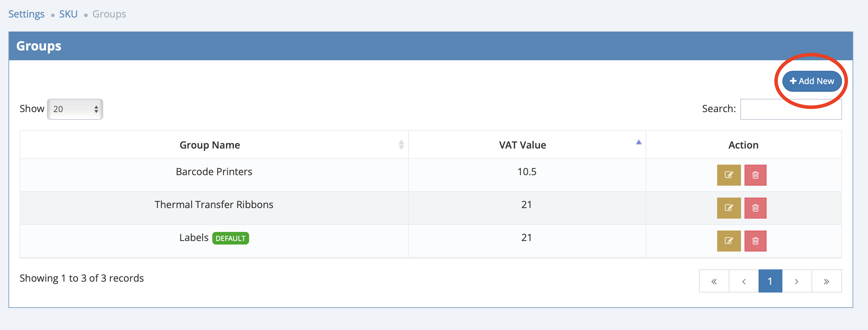
Task: Click the Add New group button
Action: pyautogui.click(x=812, y=81)
